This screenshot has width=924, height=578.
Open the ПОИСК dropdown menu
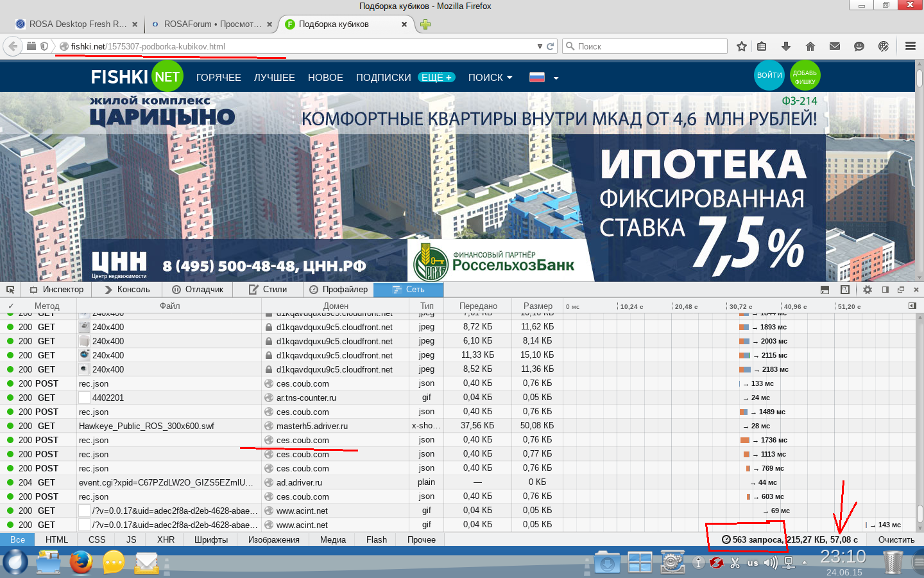tap(490, 78)
